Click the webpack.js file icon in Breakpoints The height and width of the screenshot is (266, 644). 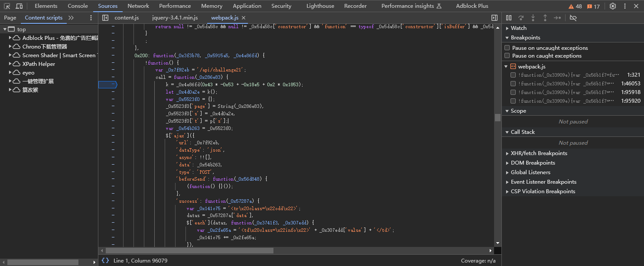[x=513, y=66]
